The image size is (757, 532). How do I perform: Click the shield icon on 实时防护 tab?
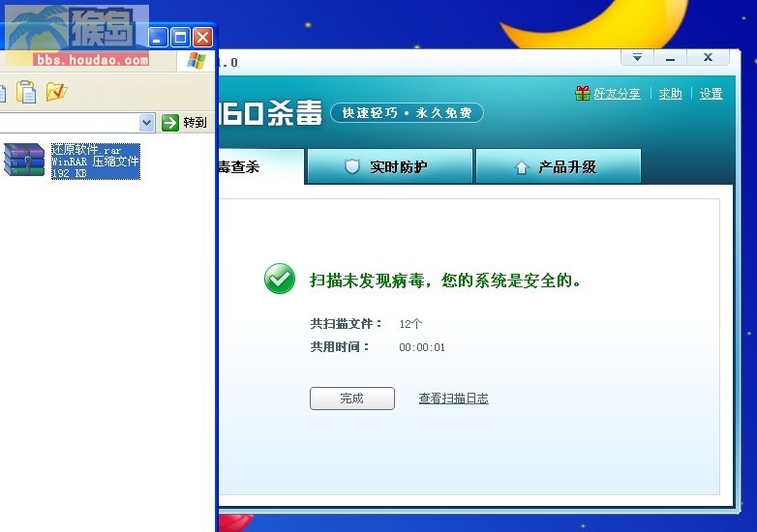coord(352,167)
